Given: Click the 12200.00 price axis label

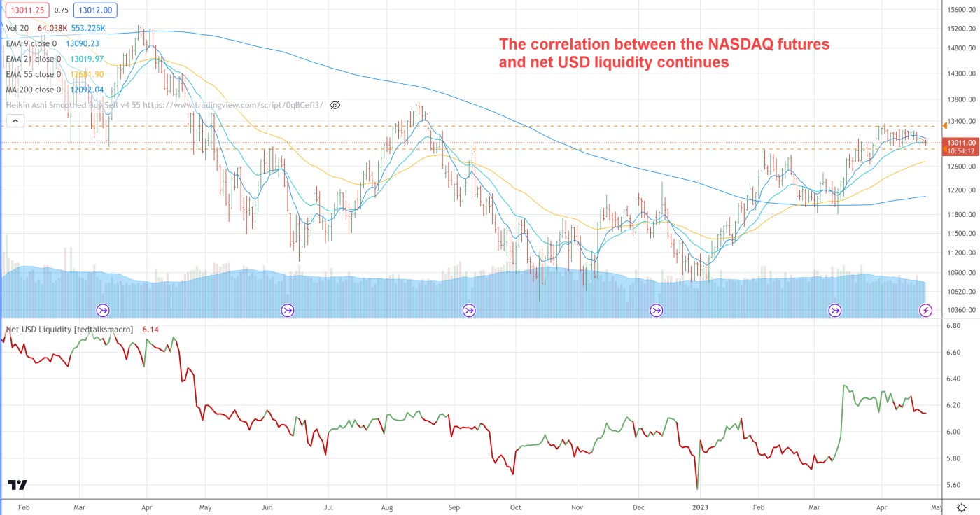Looking at the screenshot, I should [x=962, y=190].
